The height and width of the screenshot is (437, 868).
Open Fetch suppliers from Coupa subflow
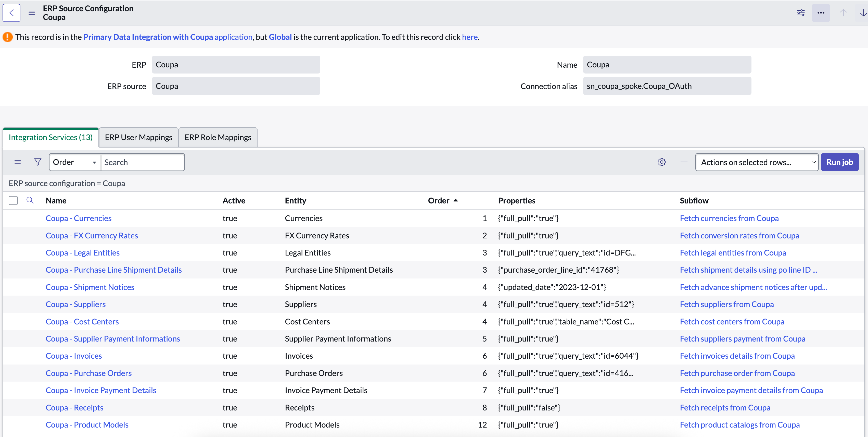tap(727, 304)
